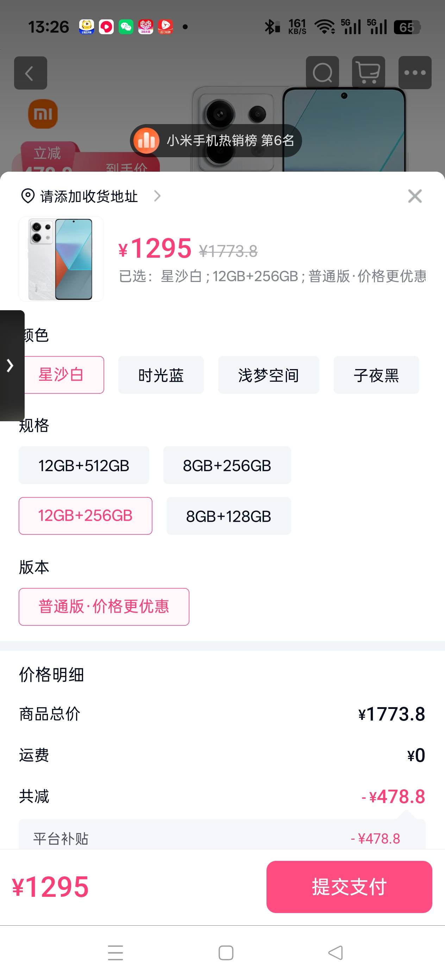This screenshot has height=980, width=445.
Task: Select the 浅梦空间 color option
Action: (x=268, y=375)
